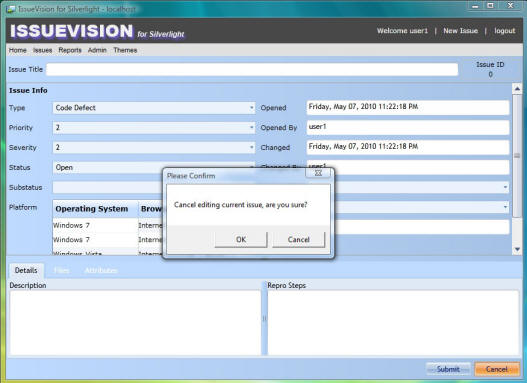Open the Issues menu
This screenshot has height=383, width=527.
42,50
